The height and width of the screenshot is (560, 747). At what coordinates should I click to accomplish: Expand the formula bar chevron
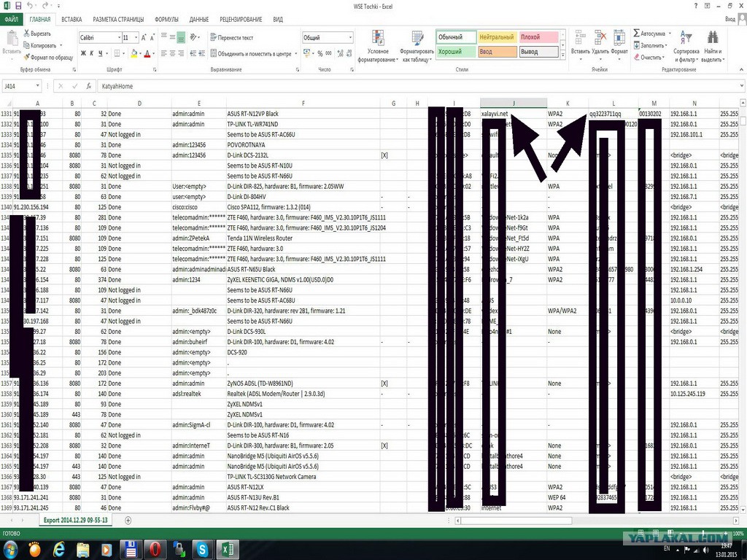(741, 86)
